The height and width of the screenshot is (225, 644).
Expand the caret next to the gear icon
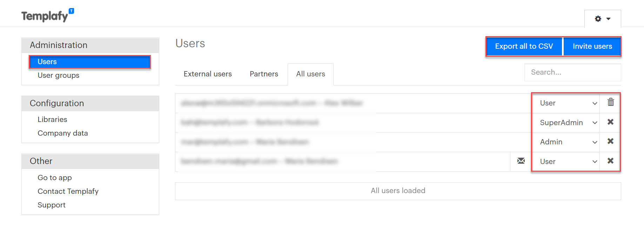coord(608,19)
